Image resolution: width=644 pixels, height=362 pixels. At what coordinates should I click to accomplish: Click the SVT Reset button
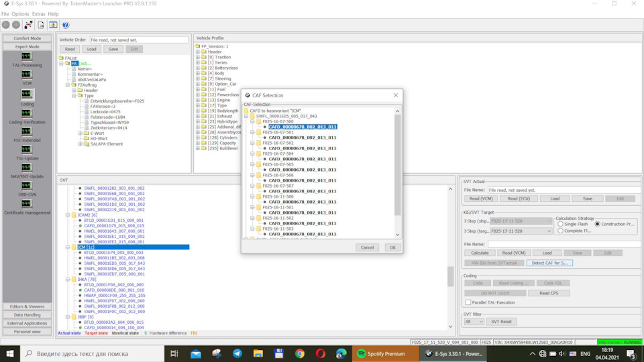click(501, 321)
